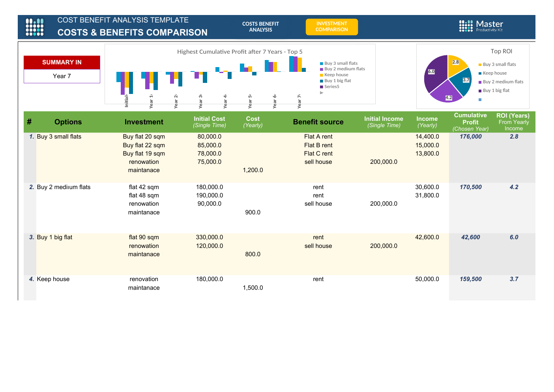Click the 900.0 yearly cost cell
This screenshot has width=554, height=392.
pos(253,212)
